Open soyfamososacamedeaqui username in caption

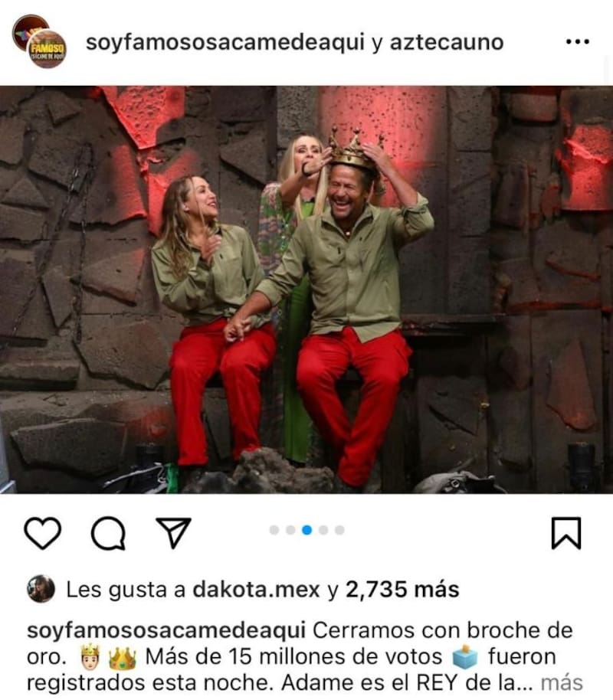click(166, 631)
